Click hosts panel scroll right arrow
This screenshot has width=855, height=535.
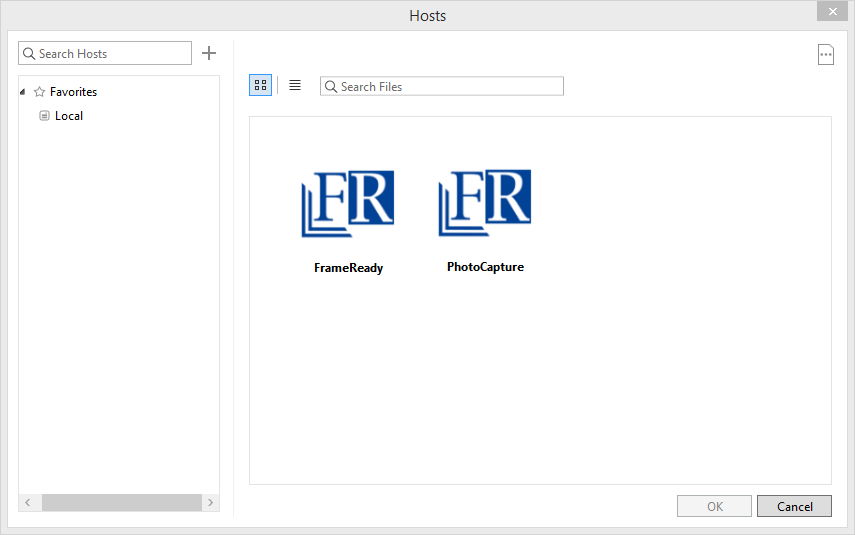point(210,502)
